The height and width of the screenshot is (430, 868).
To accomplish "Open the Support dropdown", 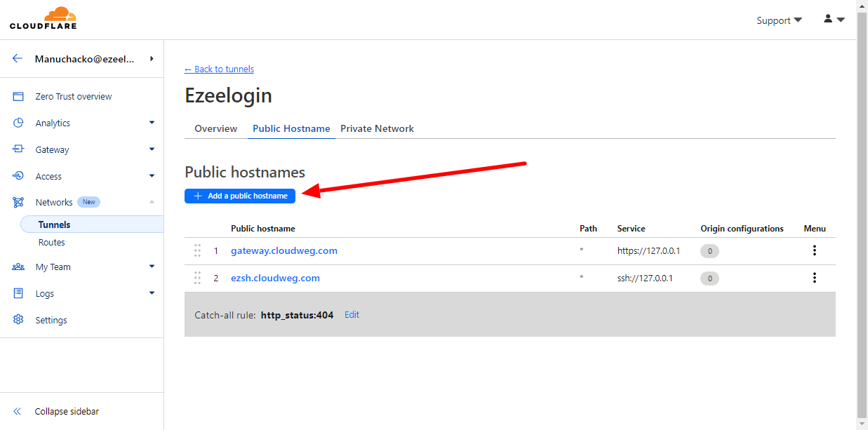I will coord(778,20).
